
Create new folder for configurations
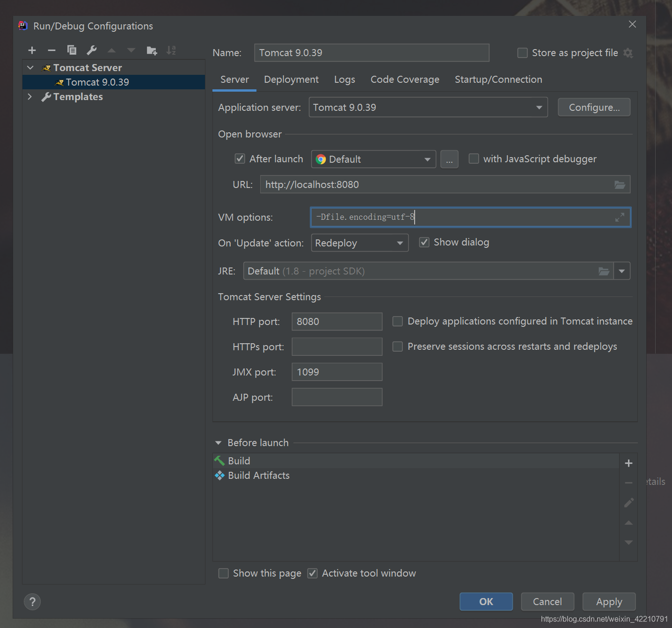152,50
